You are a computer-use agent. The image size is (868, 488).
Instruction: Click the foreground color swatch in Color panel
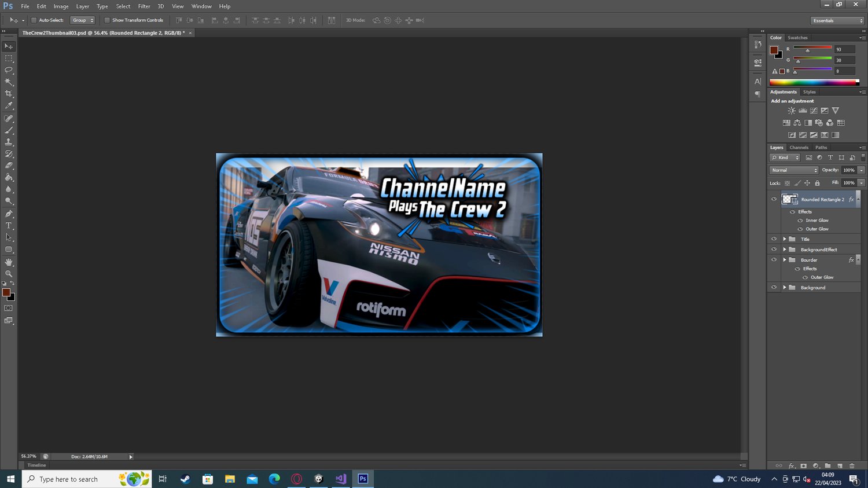pos(774,50)
